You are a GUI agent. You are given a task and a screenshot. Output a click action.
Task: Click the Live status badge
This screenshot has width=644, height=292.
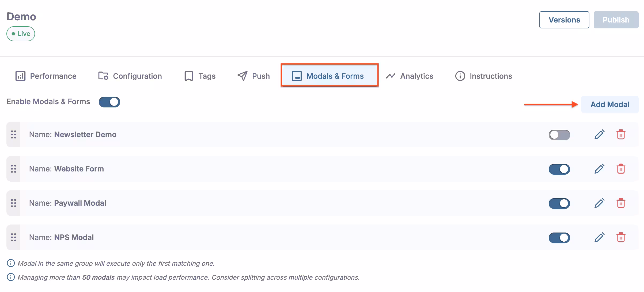[x=21, y=33]
